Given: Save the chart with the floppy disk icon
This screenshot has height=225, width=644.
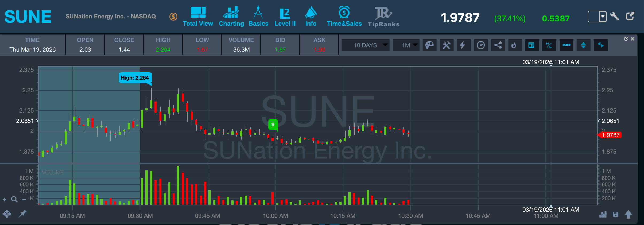Looking at the screenshot, I should click(x=616, y=214).
